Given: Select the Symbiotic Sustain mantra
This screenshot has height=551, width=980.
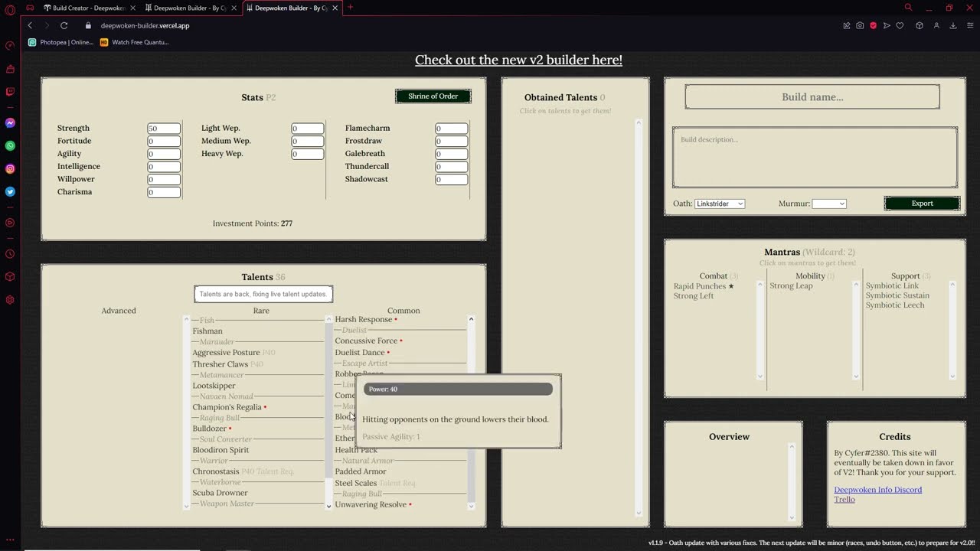Looking at the screenshot, I should [x=897, y=295].
